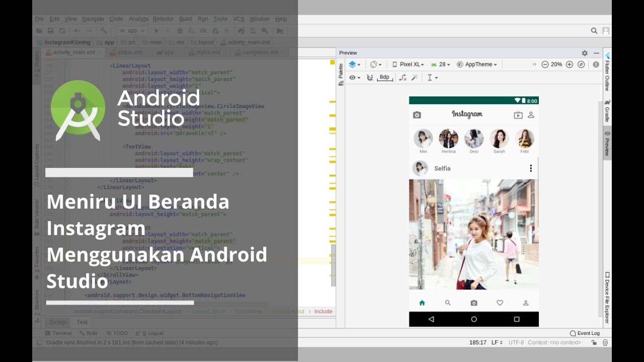The width and height of the screenshot is (644, 362).
Task: Click the camera icon in Instagram preview header
Action: [x=417, y=115]
